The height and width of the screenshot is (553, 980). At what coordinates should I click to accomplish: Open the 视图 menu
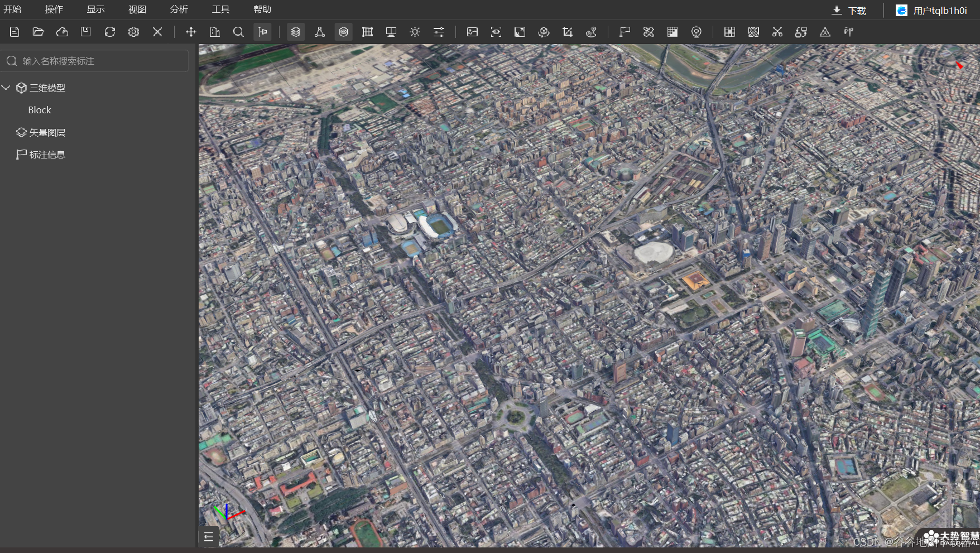pos(137,9)
